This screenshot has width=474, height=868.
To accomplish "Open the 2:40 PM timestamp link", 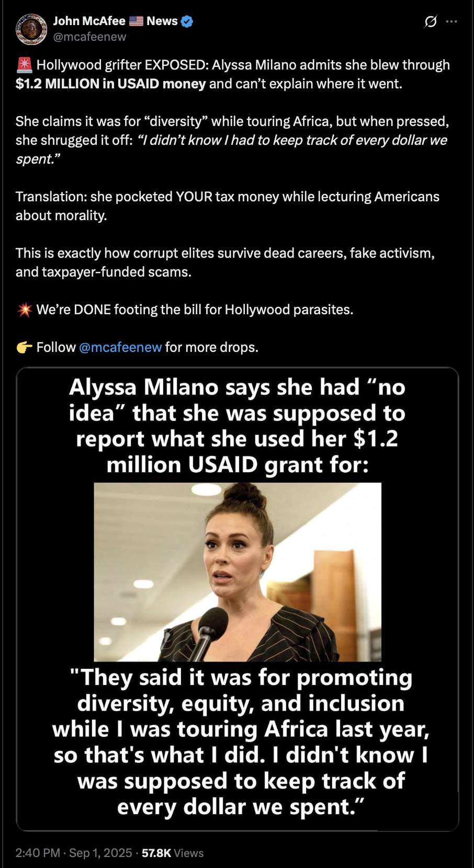I will pos(38,853).
